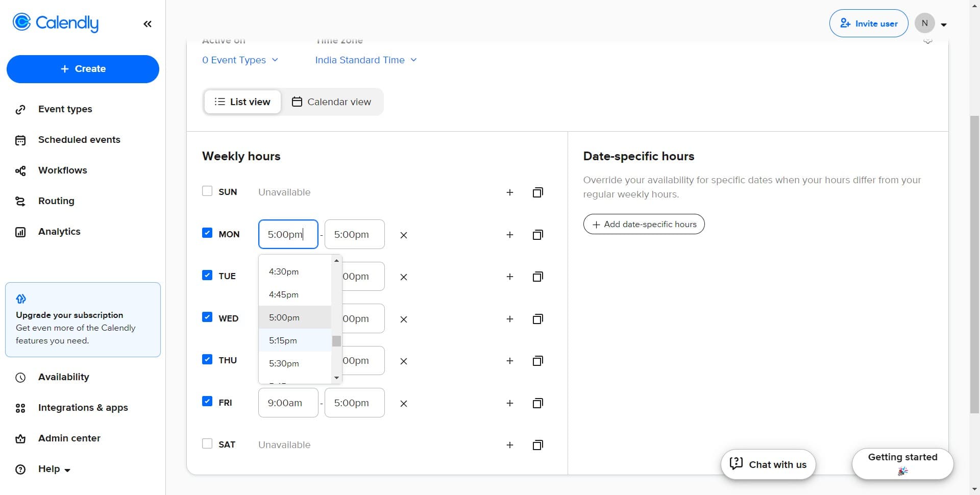Switch to Calendar view tab
The width and height of the screenshot is (980, 495).
click(x=332, y=102)
